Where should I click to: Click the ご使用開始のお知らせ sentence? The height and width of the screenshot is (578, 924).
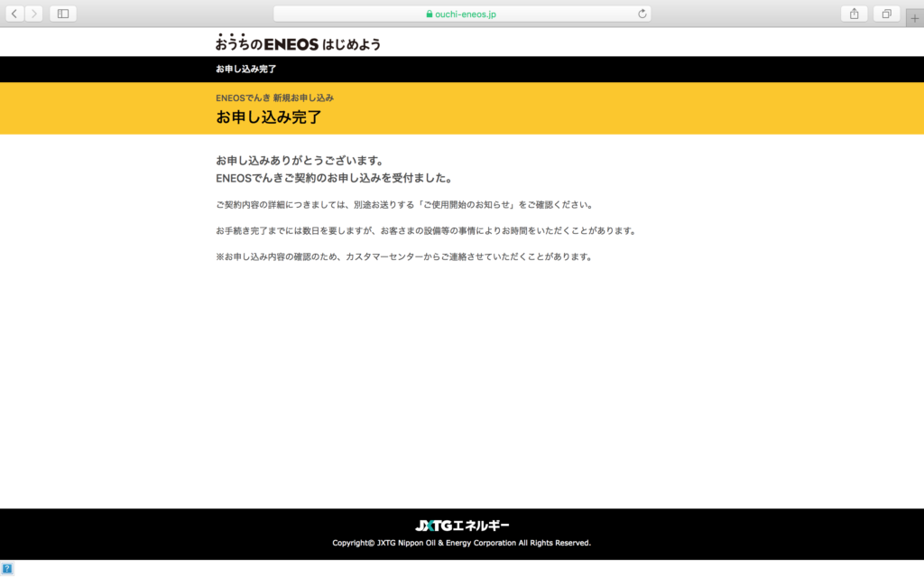[405, 205]
